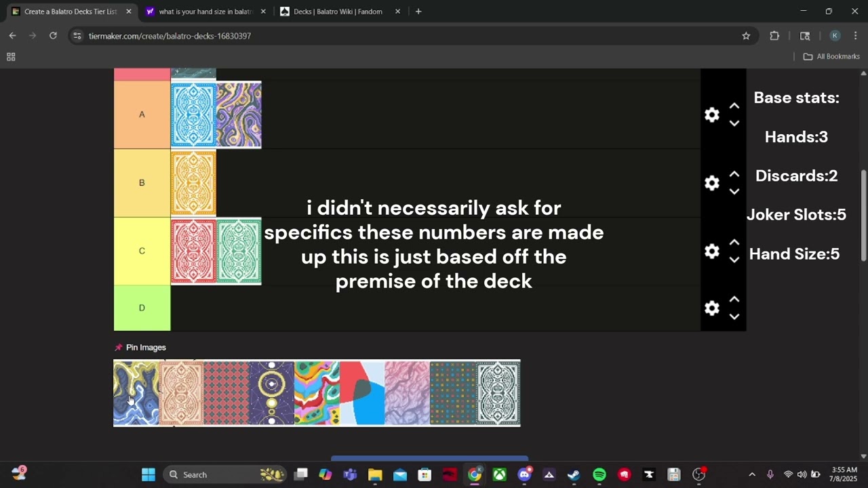Open settings gear for tier A row
Image resolution: width=868 pixels, height=488 pixels.
coord(711,115)
